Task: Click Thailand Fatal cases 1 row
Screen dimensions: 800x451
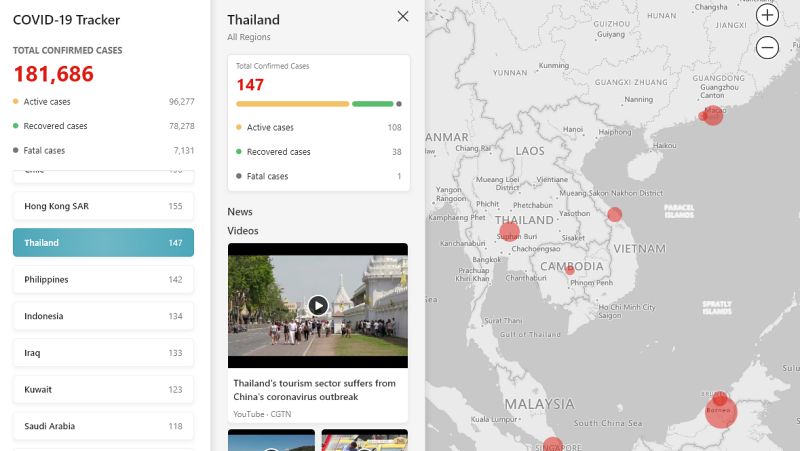Action: (318, 177)
